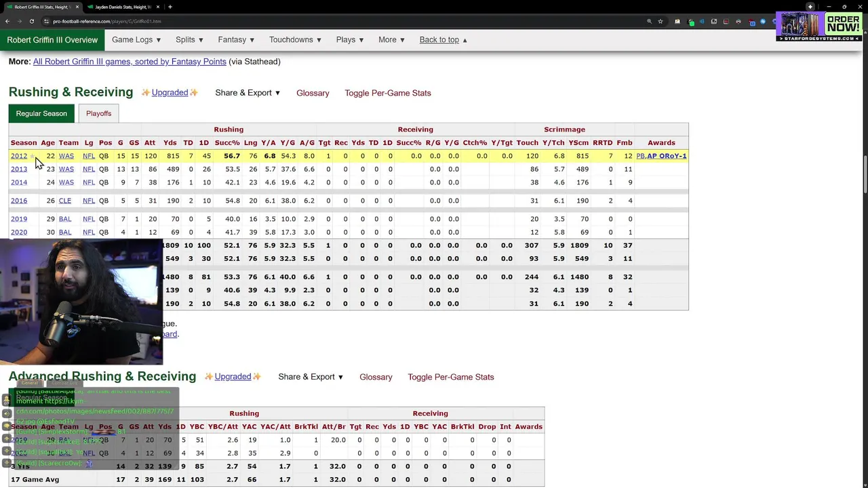Viewport: 868px width, 488px height.
Task: Go back using browser back arrow
Action: click(7, 21)
